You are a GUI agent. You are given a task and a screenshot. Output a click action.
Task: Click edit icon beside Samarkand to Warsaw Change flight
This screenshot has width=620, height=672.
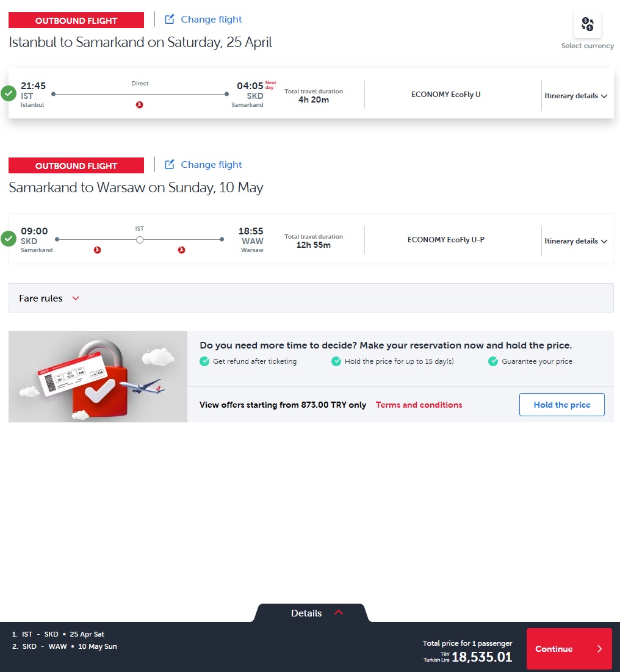pyautogui.click(x=170, y=165)
